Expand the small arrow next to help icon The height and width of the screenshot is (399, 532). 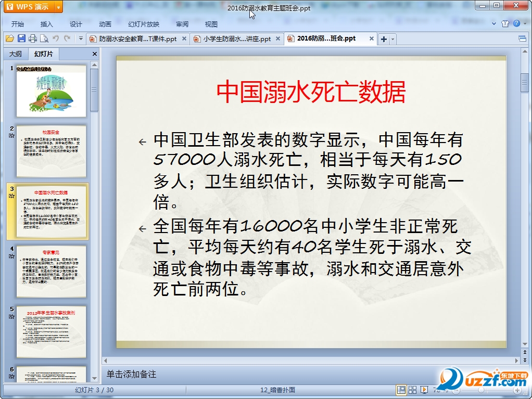pyautogui.click(x=525, y=24)
